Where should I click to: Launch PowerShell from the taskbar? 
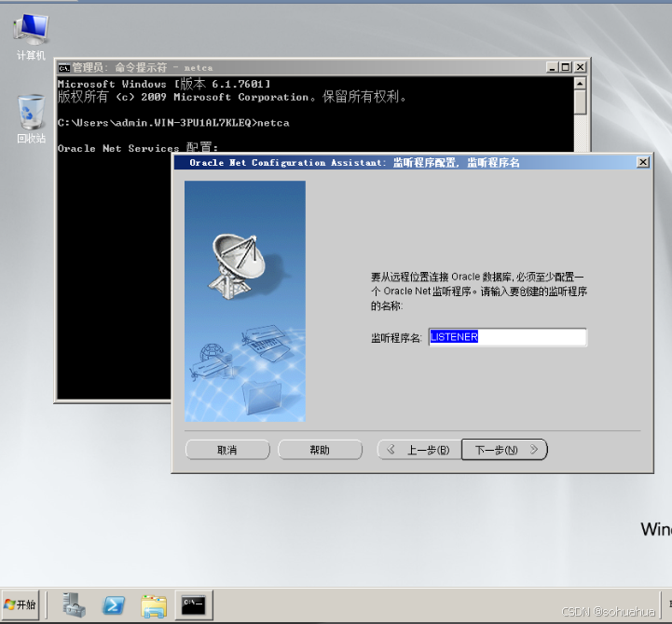coord(114,605)
